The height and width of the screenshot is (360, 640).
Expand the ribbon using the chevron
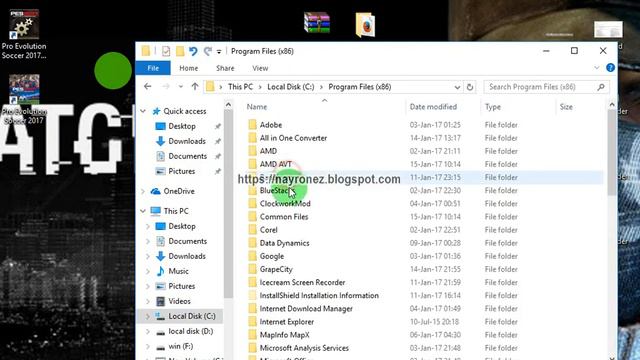(x=597, y=68)
